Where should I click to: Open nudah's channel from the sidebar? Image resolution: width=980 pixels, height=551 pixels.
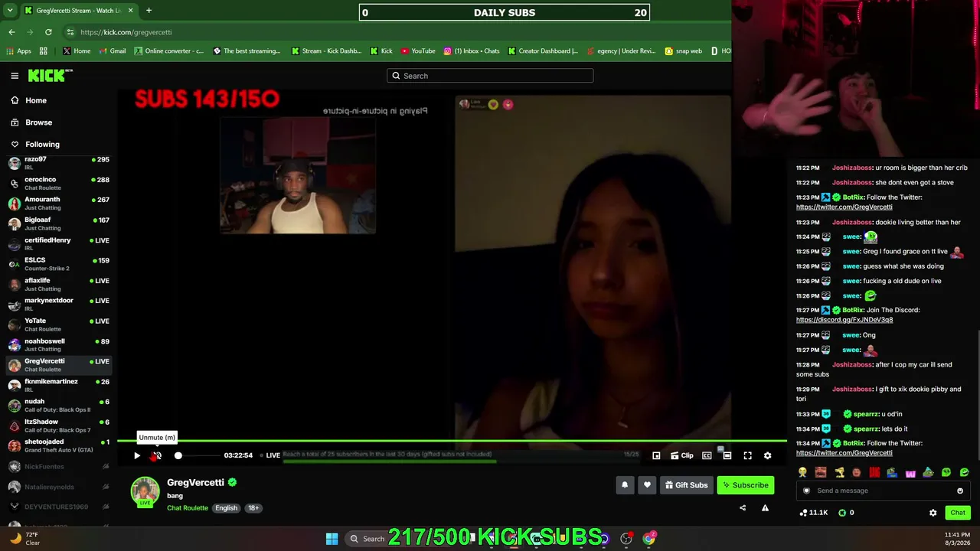coord(59,406)
